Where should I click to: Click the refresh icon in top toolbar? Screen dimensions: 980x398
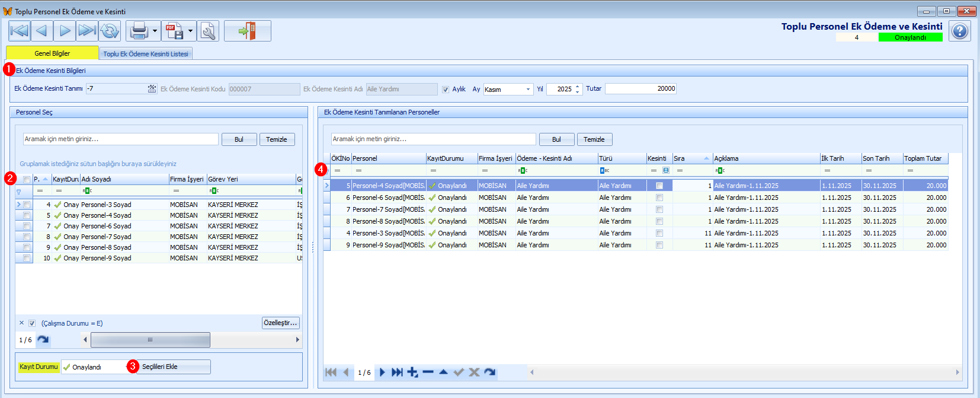[x=110, y=31]
